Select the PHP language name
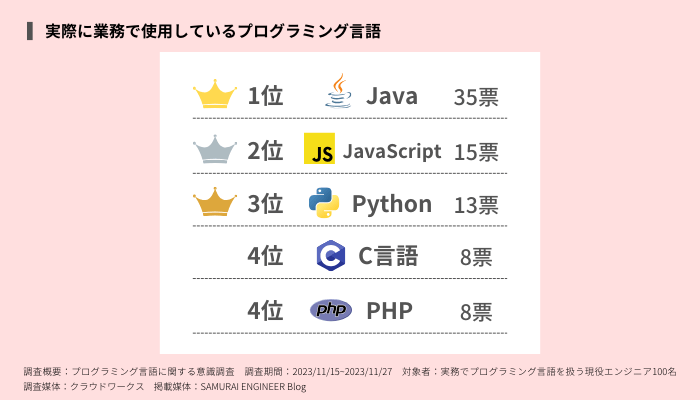The width and height of the screenshot is (700, 400). tap(389, 311)
